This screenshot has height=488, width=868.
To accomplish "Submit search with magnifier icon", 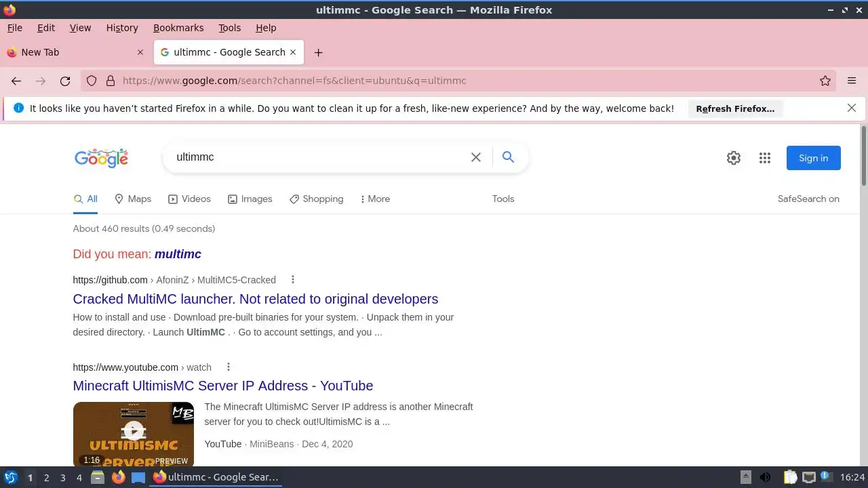I will (x=508, y=157).
